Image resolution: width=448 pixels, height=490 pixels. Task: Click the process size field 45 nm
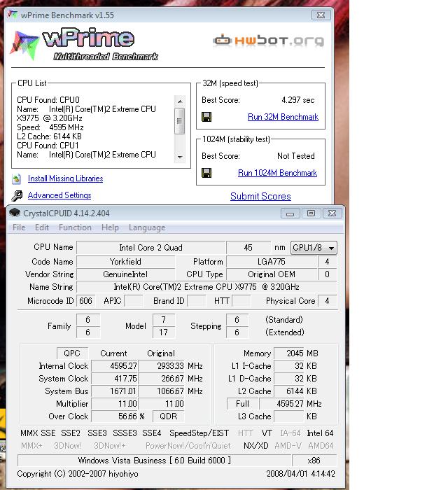click(x=248, y=248)
